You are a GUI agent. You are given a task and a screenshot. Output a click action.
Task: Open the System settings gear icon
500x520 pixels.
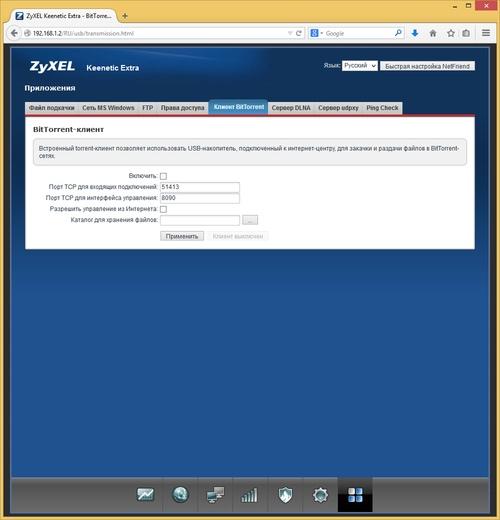[320, 495]
